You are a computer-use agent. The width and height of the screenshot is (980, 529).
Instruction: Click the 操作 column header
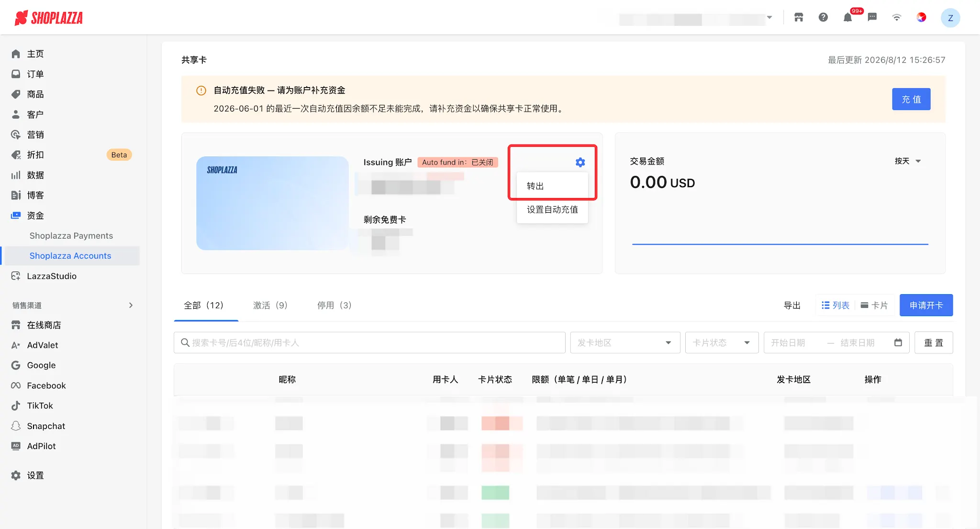tap(873, 379)
